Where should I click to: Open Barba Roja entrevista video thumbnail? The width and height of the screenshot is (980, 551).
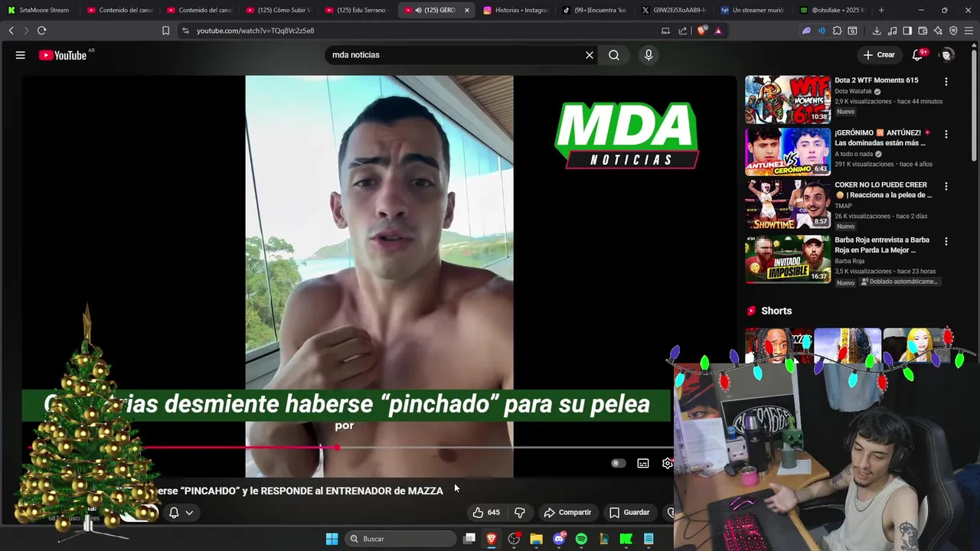[788, 259]
